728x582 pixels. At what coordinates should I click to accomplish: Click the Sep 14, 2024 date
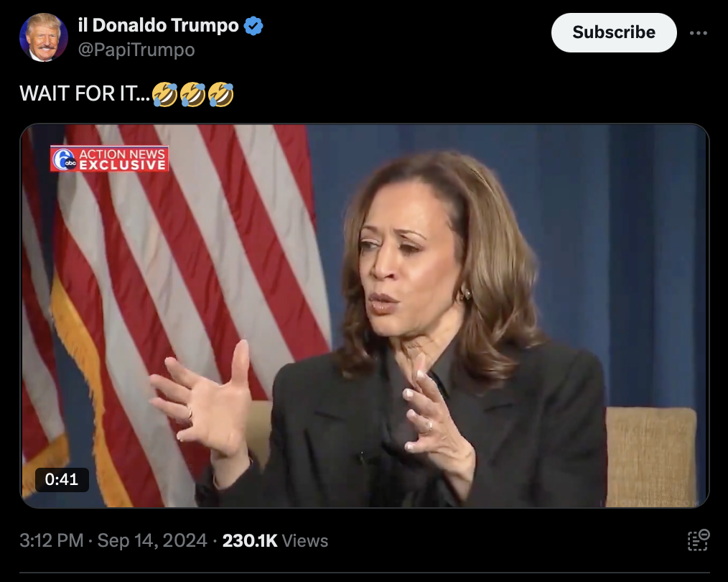click(151, 540)
